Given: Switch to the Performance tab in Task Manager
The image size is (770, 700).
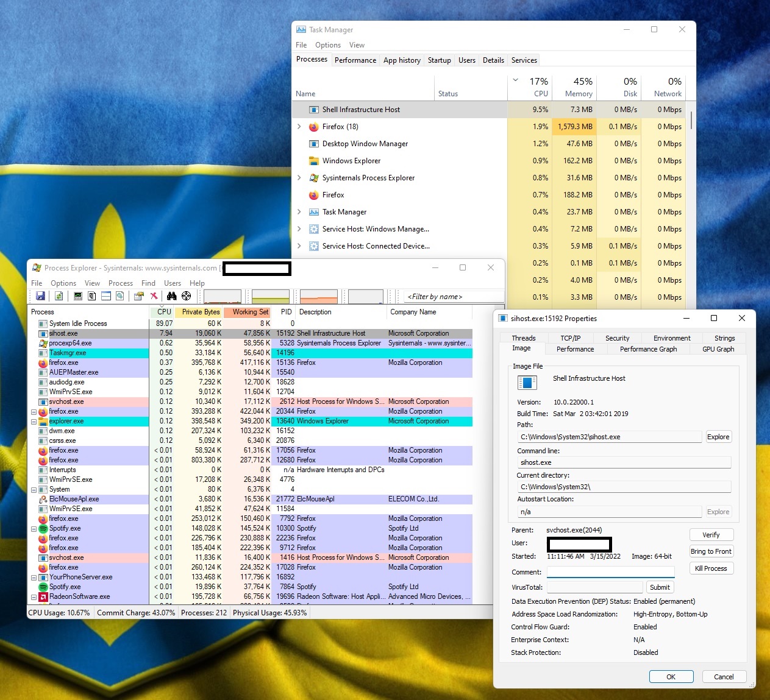Looking at the screenshot, I should [x=355, y=60].
